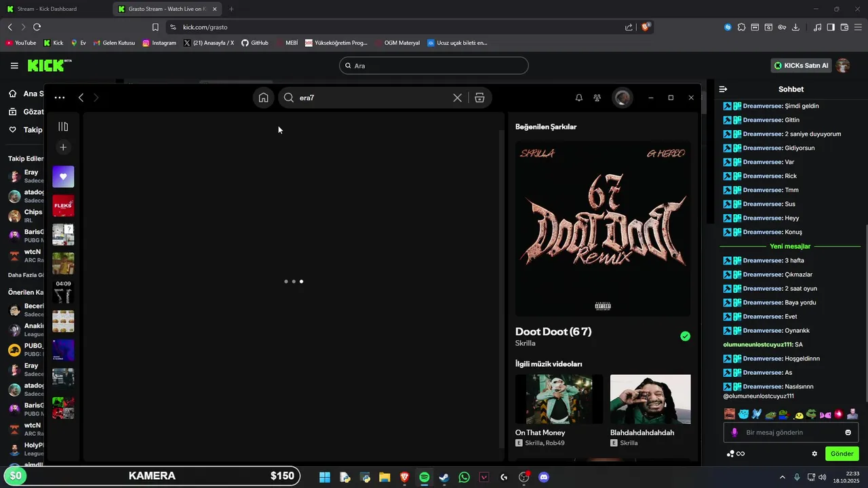Open the Kick user avatar menu
The width and height of the screenshot is (868, 488).
(x=843, y=66)
